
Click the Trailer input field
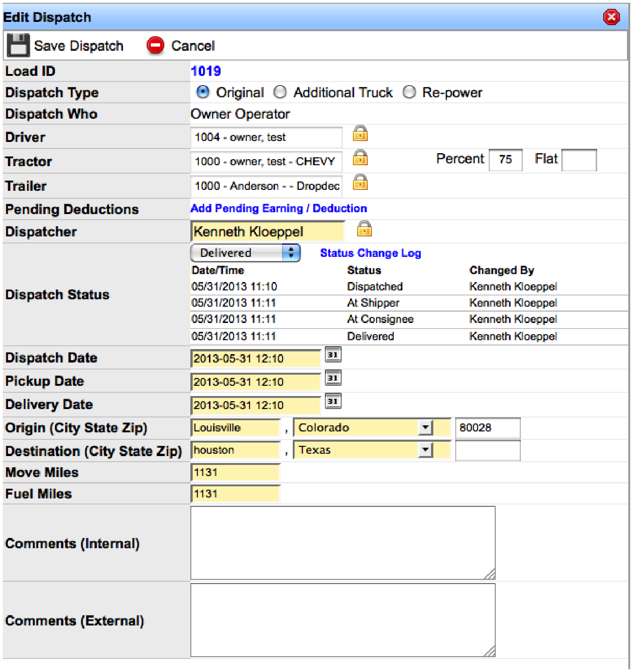click(266, 186)
